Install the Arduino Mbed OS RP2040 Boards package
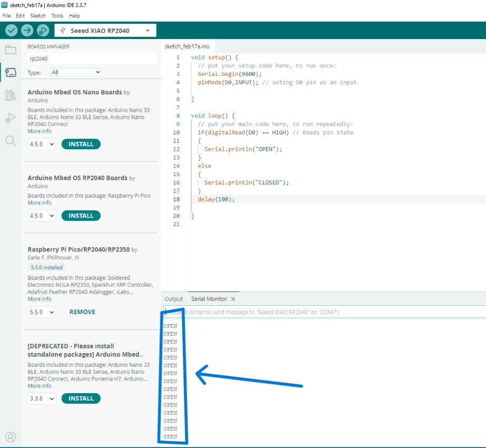486x448 pixels. click(80, 215)
